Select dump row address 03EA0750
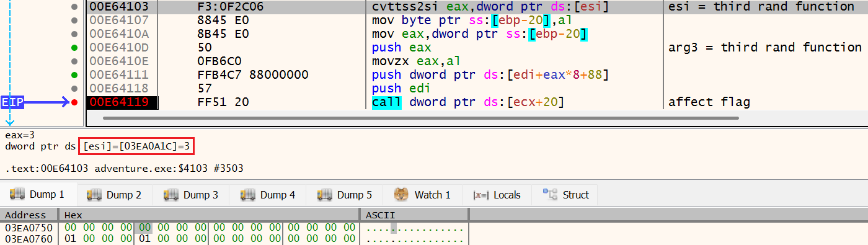This screenshot has height=245, width=868. 29,228
